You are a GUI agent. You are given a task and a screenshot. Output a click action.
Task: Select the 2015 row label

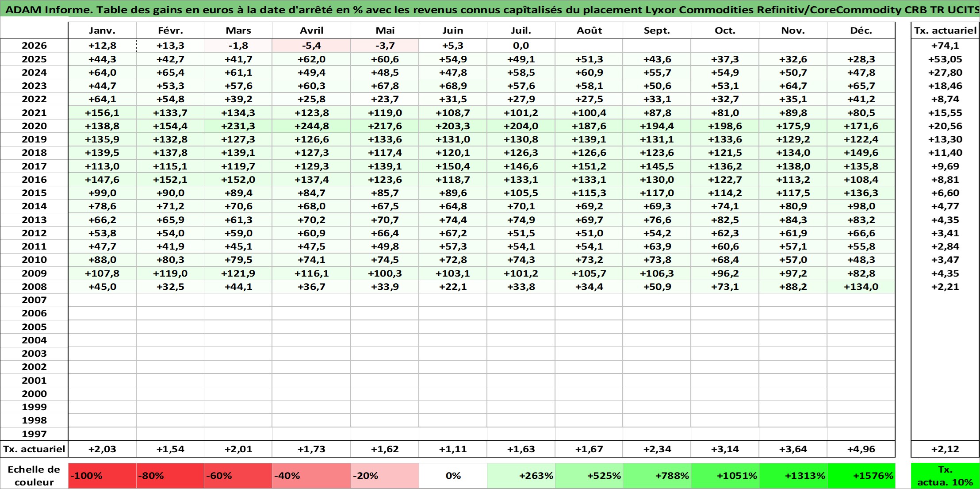click(x=34, y=193)
